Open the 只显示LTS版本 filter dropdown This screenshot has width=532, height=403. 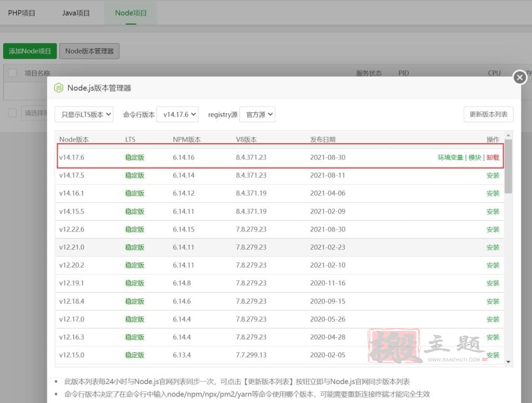click(84, 114)
